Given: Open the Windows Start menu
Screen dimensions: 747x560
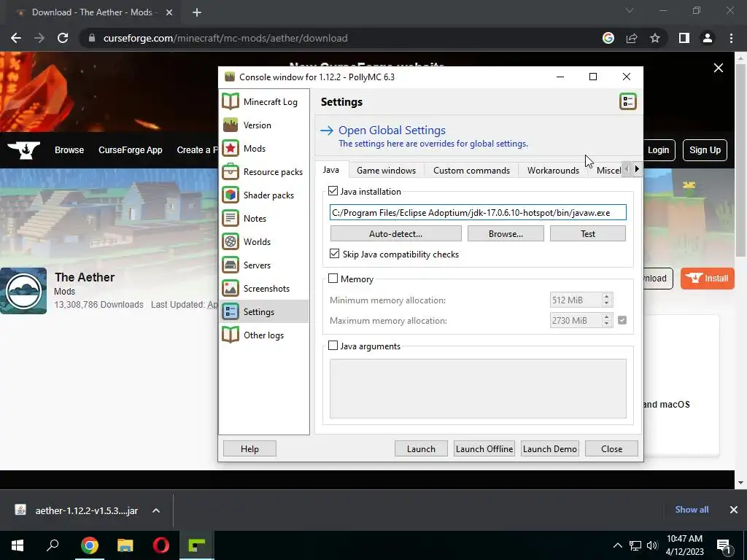Looking at the screenshot, I should 18,545.
